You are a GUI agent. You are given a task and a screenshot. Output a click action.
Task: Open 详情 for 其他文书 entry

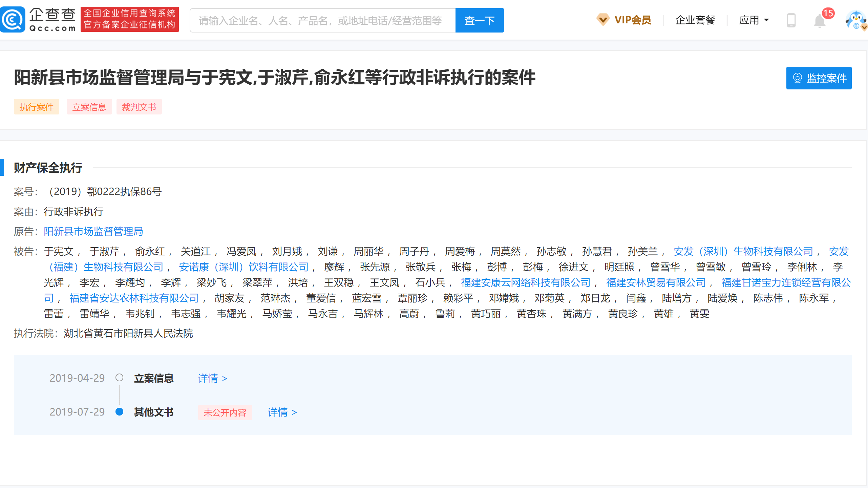point(282,412)
